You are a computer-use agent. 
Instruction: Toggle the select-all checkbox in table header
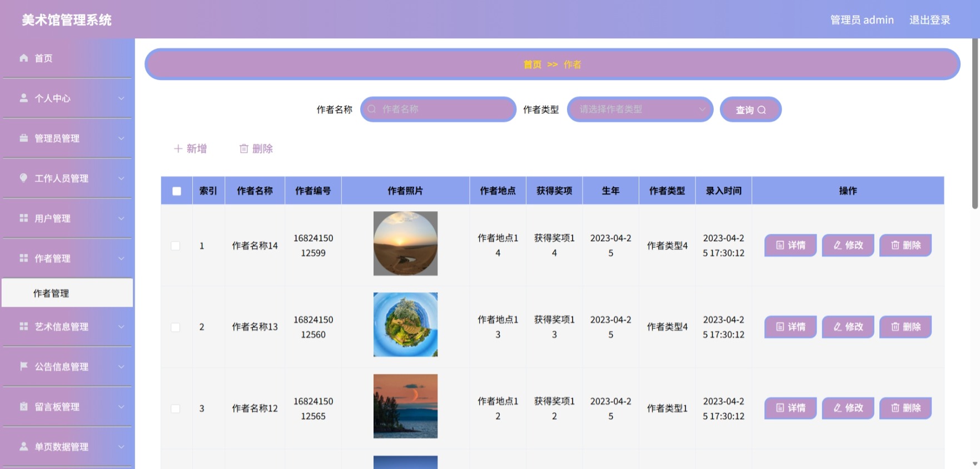tap(177, 191)
